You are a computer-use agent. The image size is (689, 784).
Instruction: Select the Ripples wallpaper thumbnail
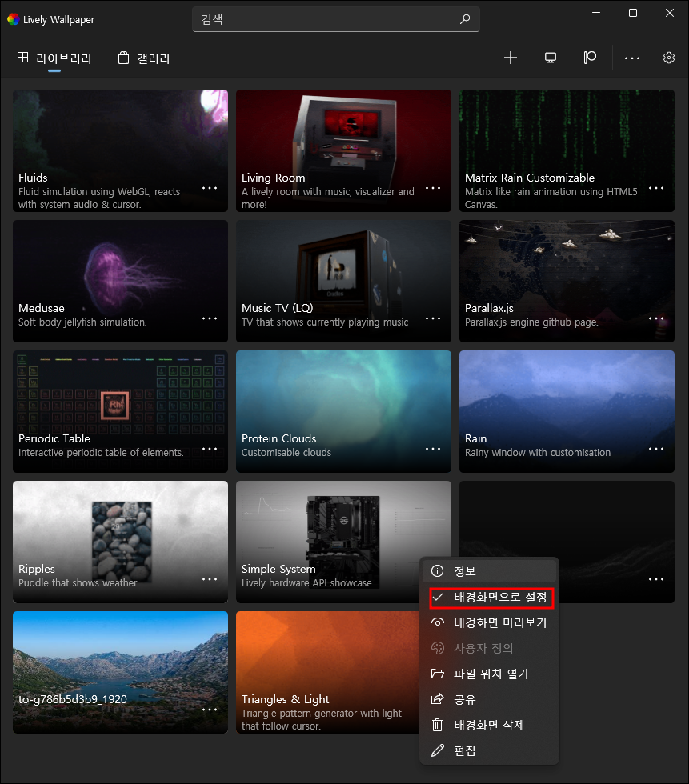[x=121, y=542]
